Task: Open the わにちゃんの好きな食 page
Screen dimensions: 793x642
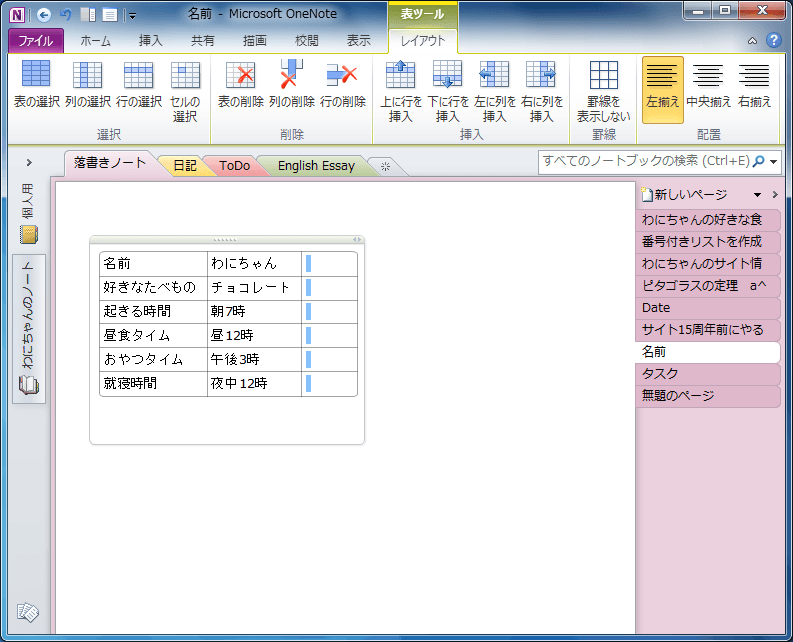Action: [707, 220]
